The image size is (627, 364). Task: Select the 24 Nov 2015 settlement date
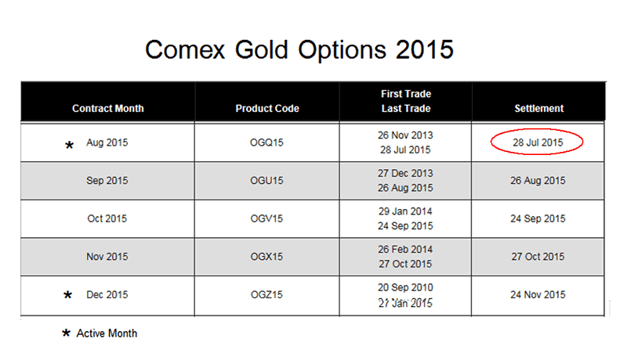point(538,295)
